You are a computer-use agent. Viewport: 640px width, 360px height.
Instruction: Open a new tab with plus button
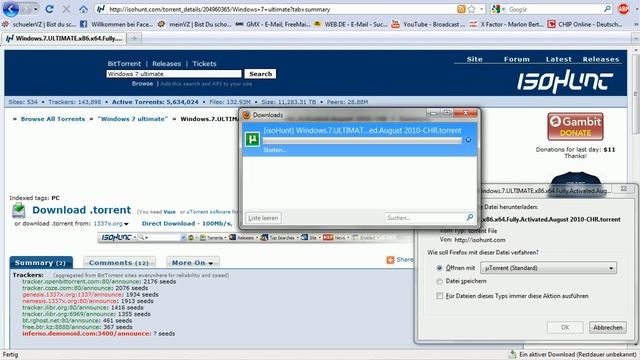[134, 38]
